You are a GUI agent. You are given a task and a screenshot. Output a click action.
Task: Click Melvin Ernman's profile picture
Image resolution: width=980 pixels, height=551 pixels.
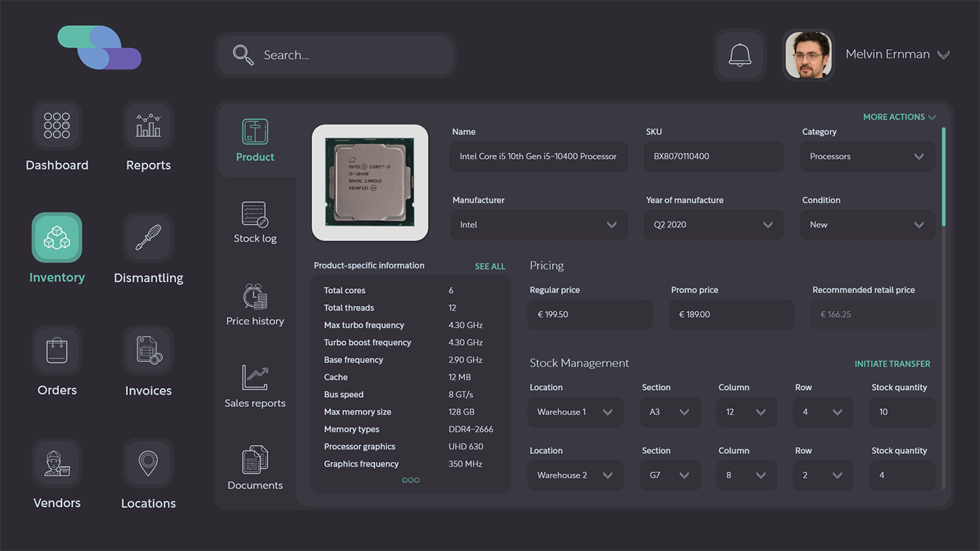pyautogui.click(x=808, y=55)
